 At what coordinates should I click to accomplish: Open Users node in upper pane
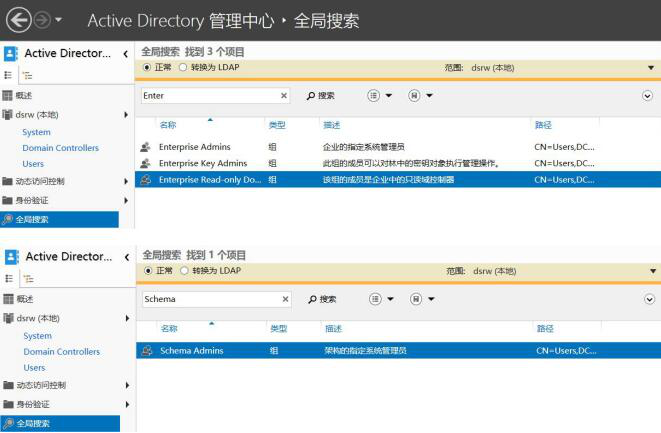(x=33, y=164)
